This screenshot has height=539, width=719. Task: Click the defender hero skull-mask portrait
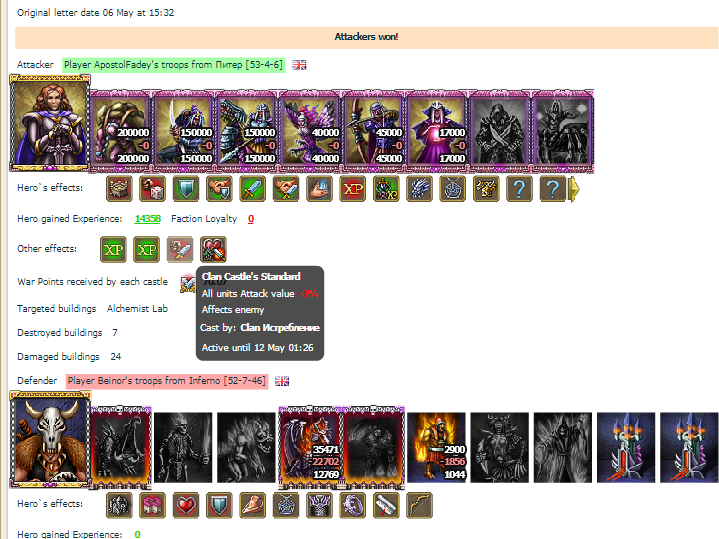(50, 439)
